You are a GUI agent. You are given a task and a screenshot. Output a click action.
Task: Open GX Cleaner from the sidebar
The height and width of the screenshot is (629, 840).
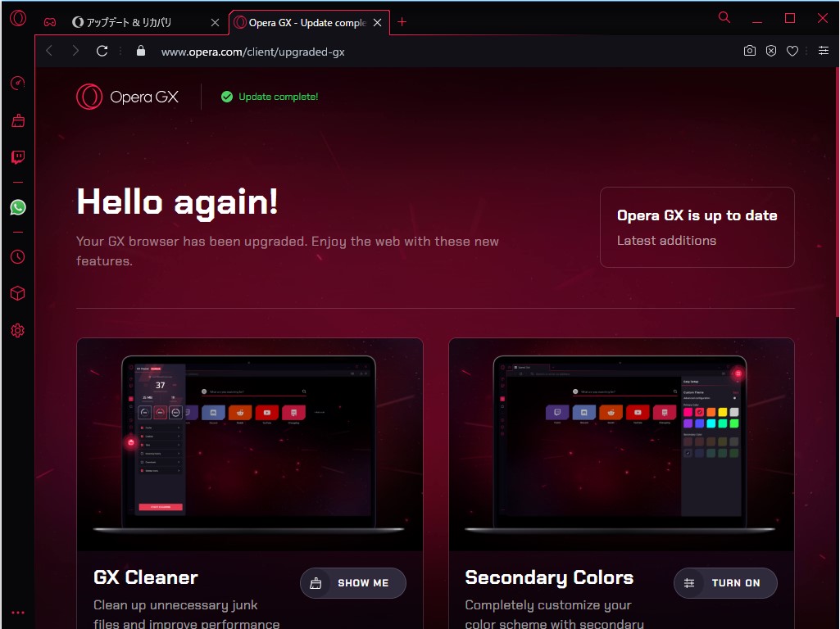point(18,120)
